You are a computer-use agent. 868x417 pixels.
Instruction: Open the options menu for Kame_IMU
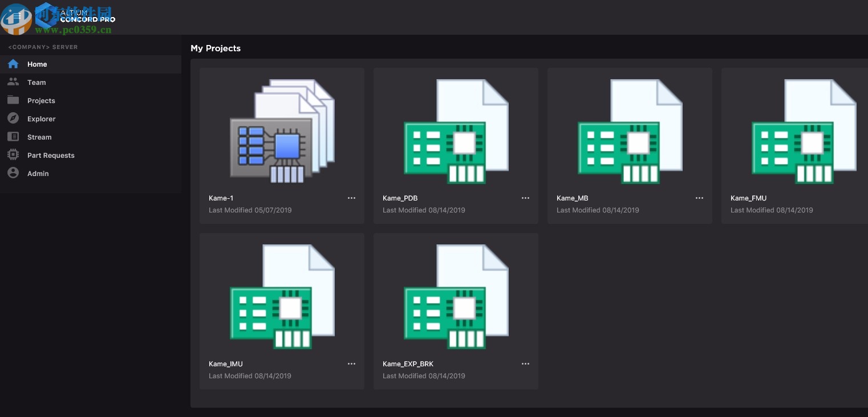pos(351,363)
